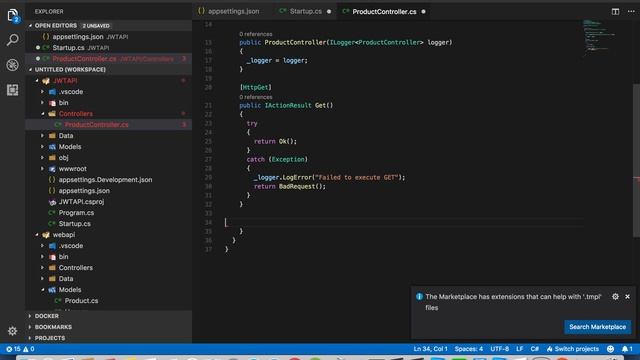Select ProductController.cs under Controllers folder
Screen dimensions: 640x360
(109, 124)
